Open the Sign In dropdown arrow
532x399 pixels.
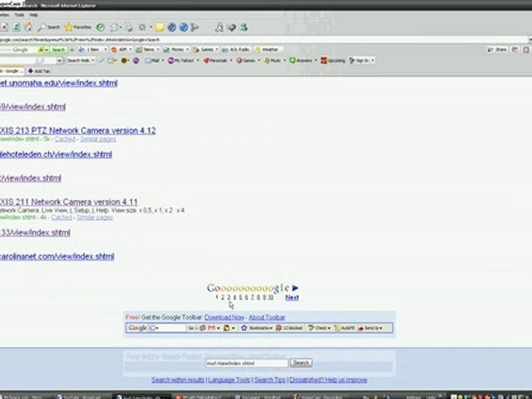click(x=372, y=60)
